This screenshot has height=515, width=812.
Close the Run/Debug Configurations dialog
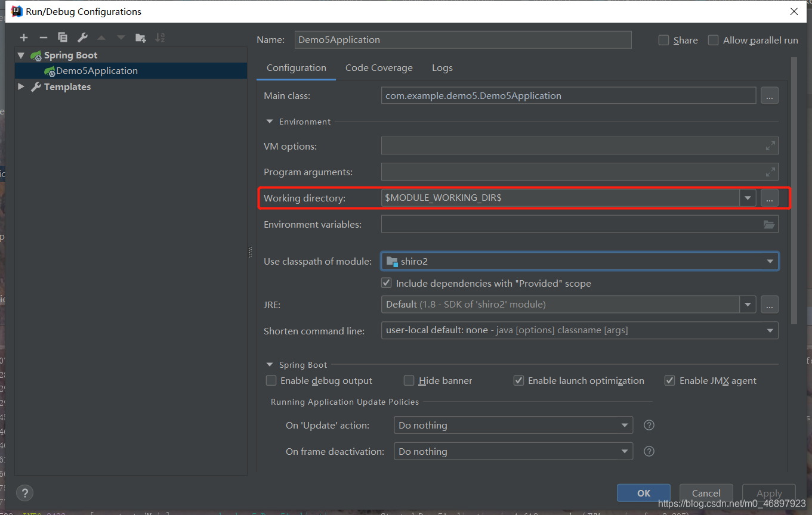pos(794,11)
